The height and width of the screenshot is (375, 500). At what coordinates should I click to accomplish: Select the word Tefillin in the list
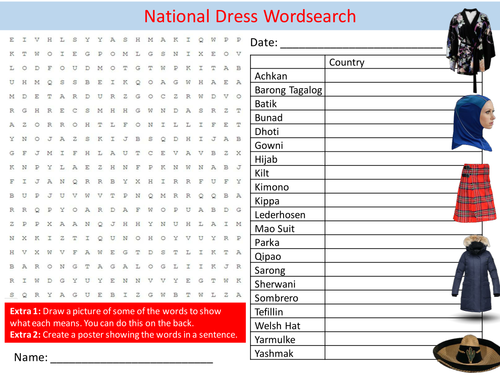tap(269, 312)
